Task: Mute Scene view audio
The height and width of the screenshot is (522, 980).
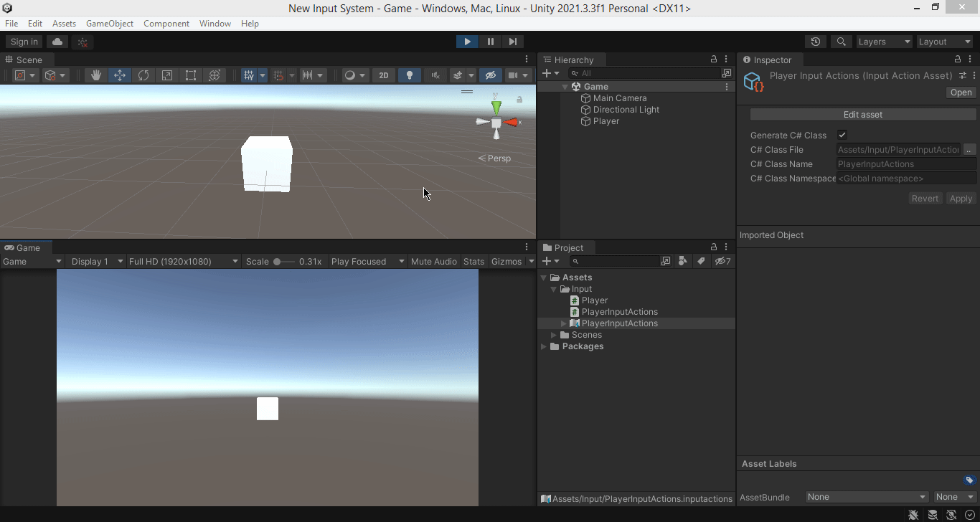Action: (x=435, y=75)
